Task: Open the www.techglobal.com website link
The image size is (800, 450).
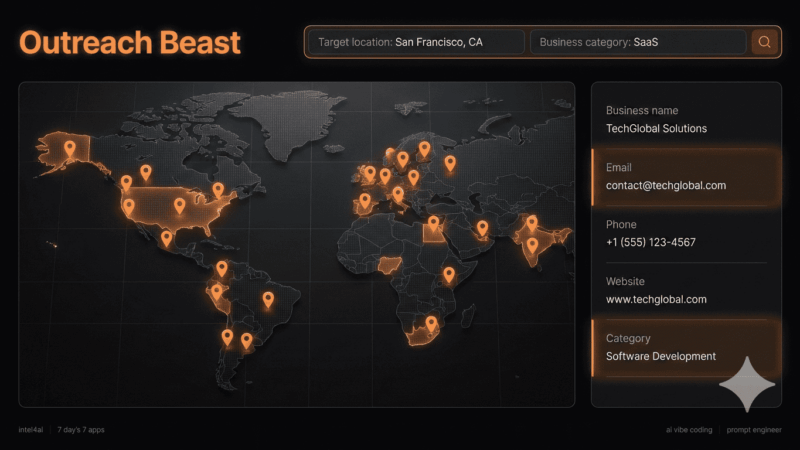Action: pos(656,299)
